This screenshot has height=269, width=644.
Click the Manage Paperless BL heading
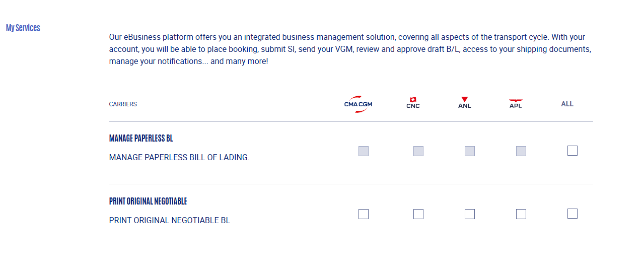click(x=141, y=138)
